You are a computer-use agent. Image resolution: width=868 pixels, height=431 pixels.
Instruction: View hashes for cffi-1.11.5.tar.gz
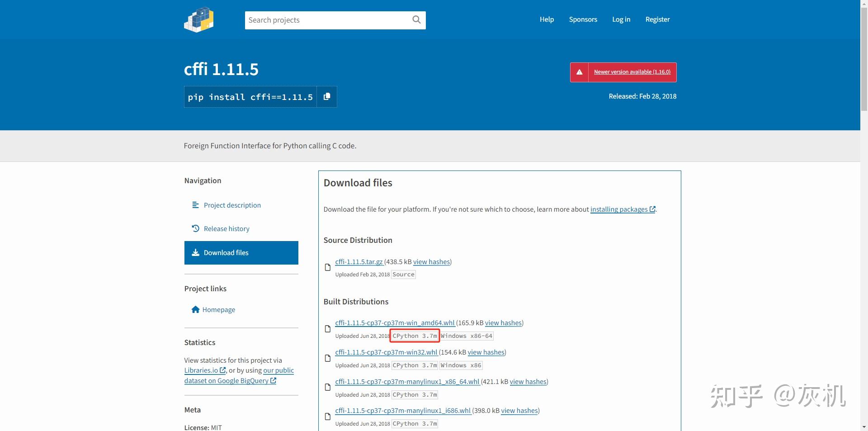[431, 262]
